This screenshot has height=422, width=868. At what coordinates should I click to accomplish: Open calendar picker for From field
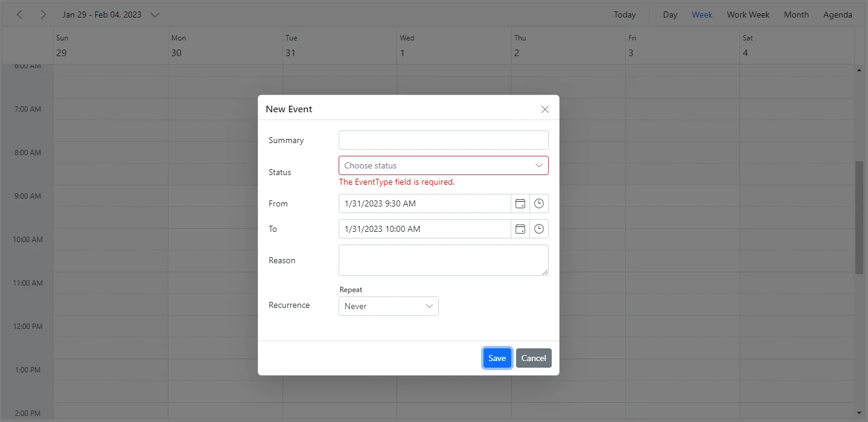click(x=520, y=203)
